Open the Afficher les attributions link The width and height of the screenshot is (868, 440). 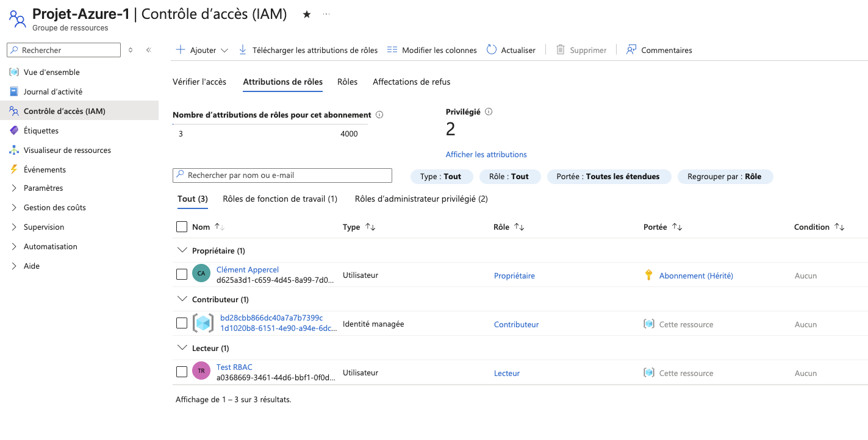tap(486, 154)
